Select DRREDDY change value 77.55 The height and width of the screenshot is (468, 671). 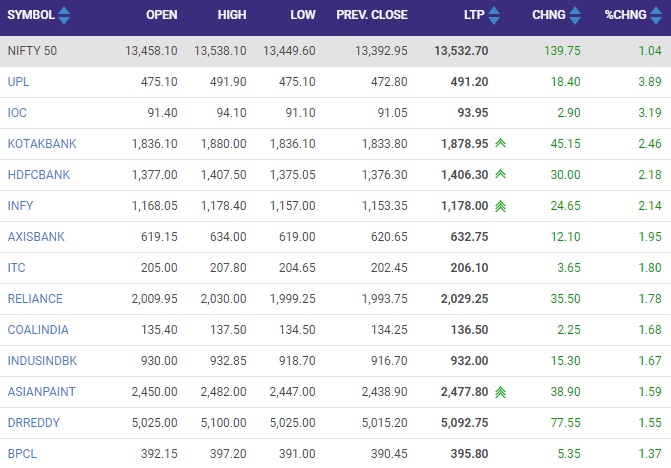565,423
